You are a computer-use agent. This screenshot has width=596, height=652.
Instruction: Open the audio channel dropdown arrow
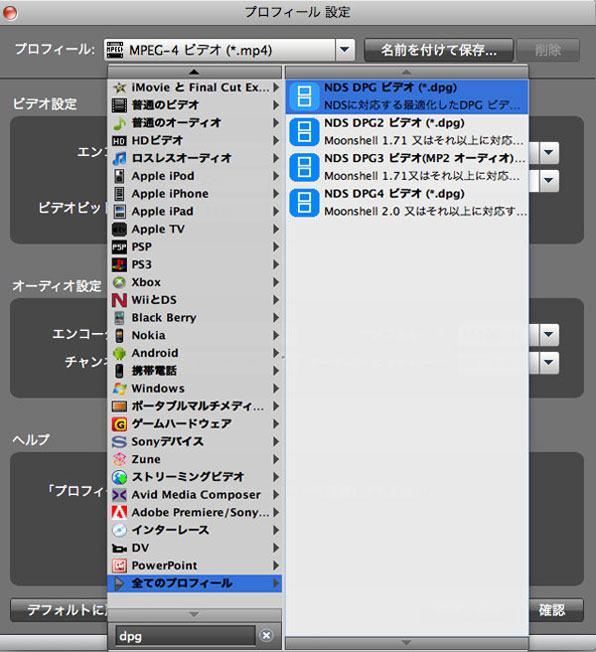[x=549, y=363]
